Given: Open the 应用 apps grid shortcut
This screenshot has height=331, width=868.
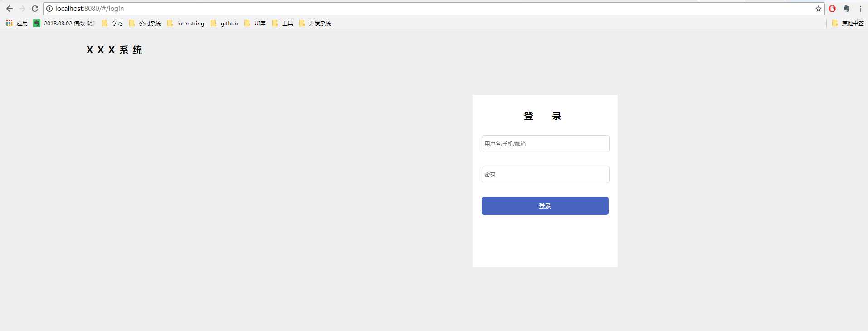Looking at the screenshot, I should coord(17,23).
